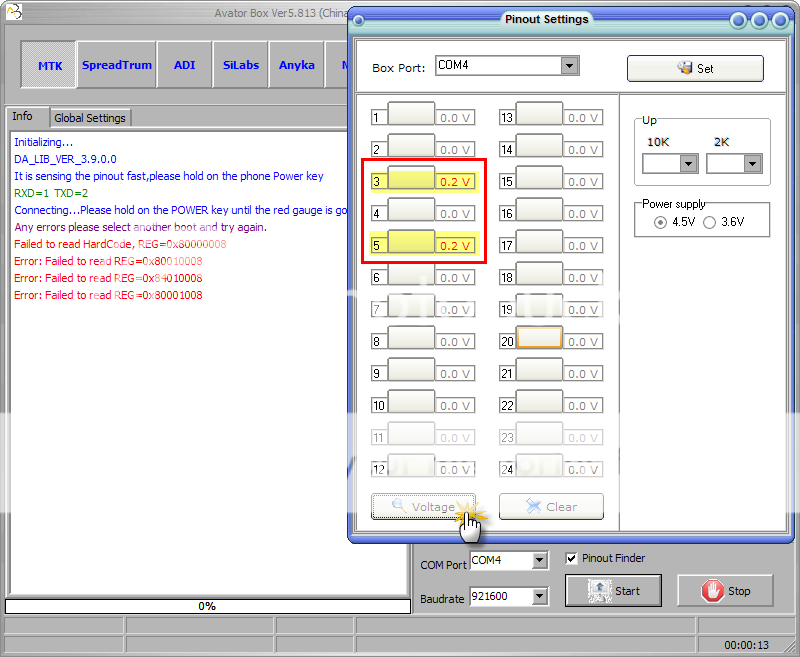This screenshot has height=657, width=800.
Task: Click error line with REG=0x84010008
Action: point(108,278)
